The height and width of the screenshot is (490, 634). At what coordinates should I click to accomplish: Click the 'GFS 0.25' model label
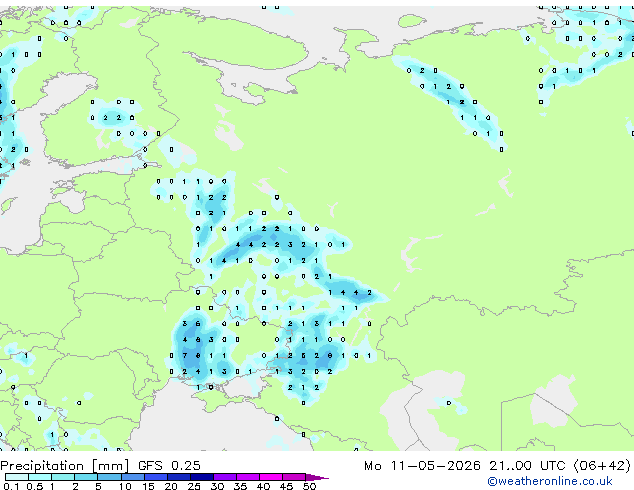point(169,466)
